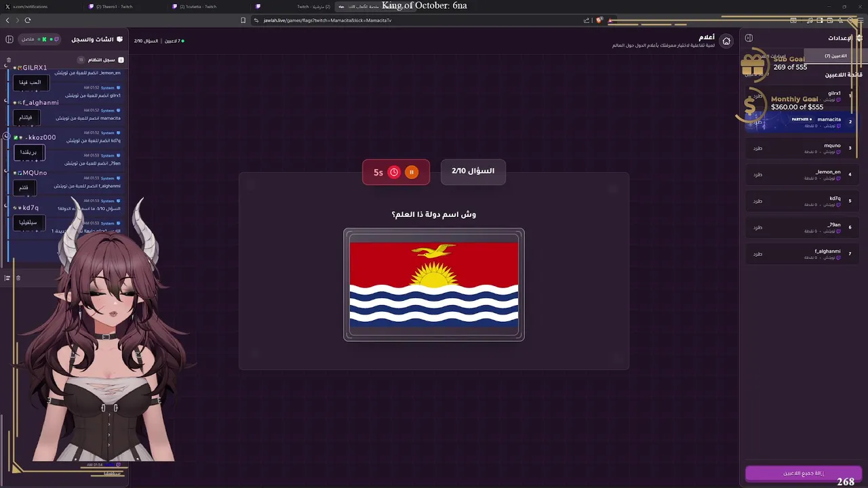Click the trash icon under the chat list

[x=18, y=278]
